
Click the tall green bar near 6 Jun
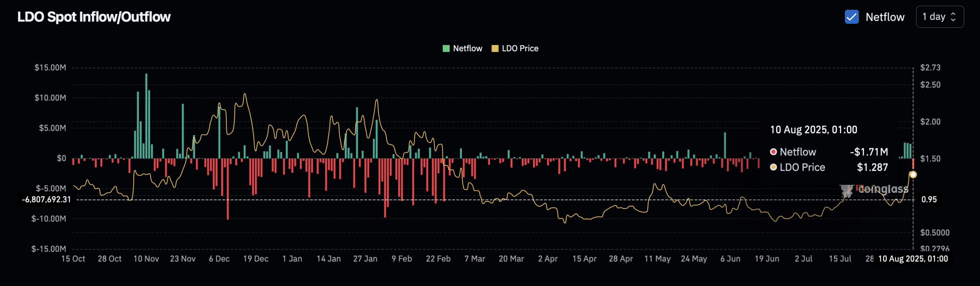(725, 146)
